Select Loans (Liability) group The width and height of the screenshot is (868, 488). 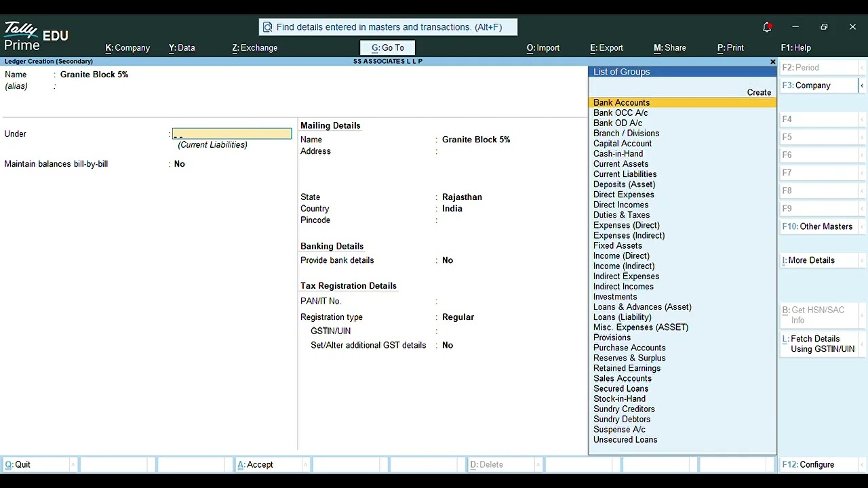click(682, 317)
